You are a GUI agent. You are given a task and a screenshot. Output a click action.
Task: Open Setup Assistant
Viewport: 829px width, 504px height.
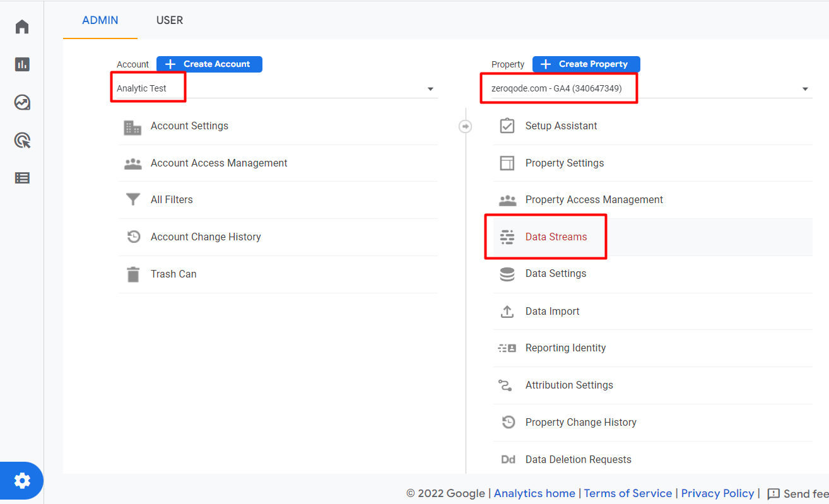[x=561, y=126]
